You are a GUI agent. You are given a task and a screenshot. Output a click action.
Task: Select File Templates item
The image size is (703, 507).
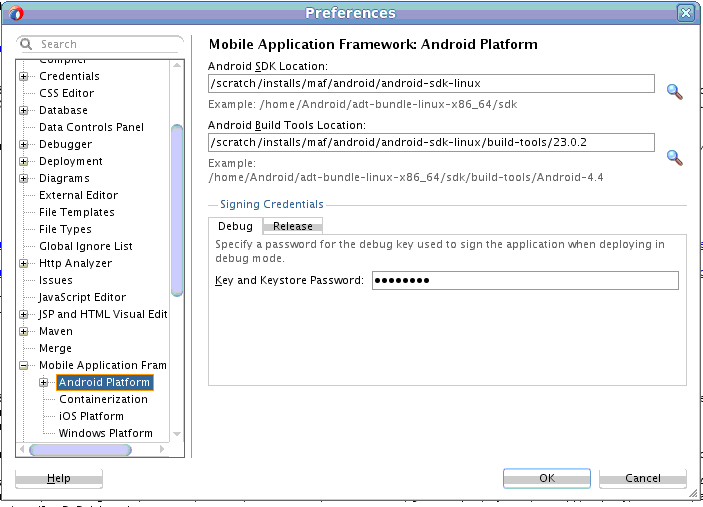tap(77, 212)
